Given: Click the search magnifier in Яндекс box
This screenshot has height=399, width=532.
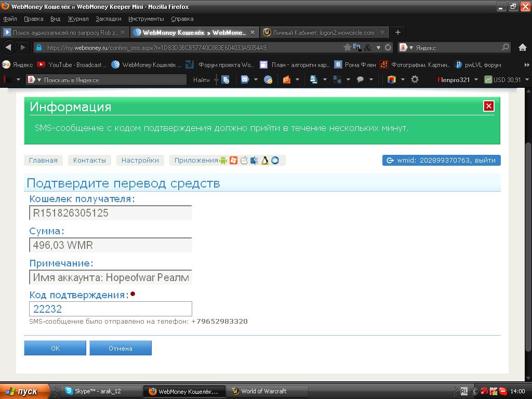Looking at the screenshot, I should point(505,47).
